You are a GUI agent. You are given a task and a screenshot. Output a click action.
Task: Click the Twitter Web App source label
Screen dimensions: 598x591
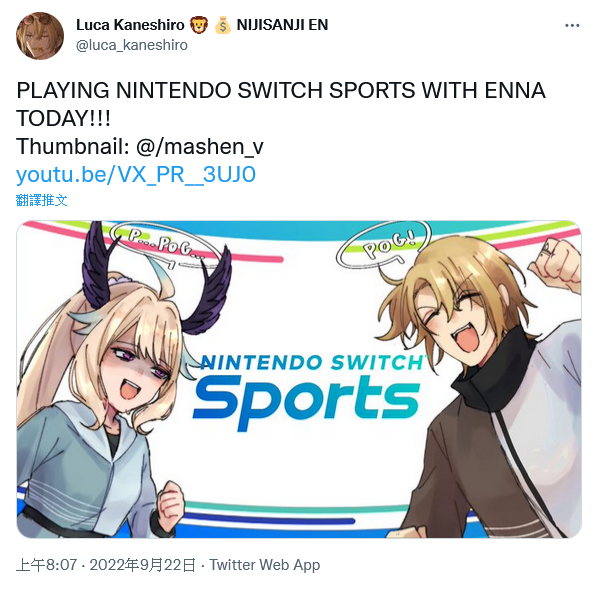(265, 565)
